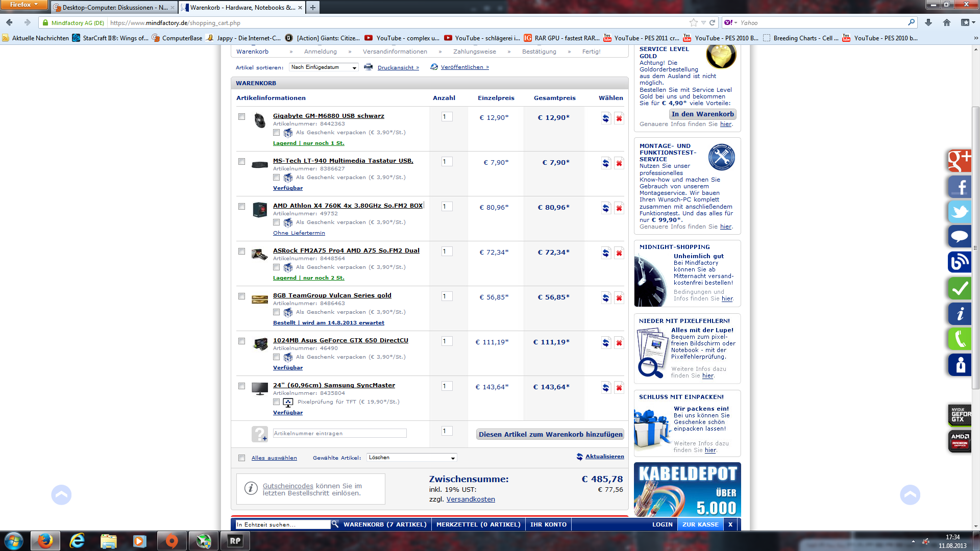Viewport: 980px width, 551px height.
Task: Open the Google Plus share button
Action: click(960, 161)
